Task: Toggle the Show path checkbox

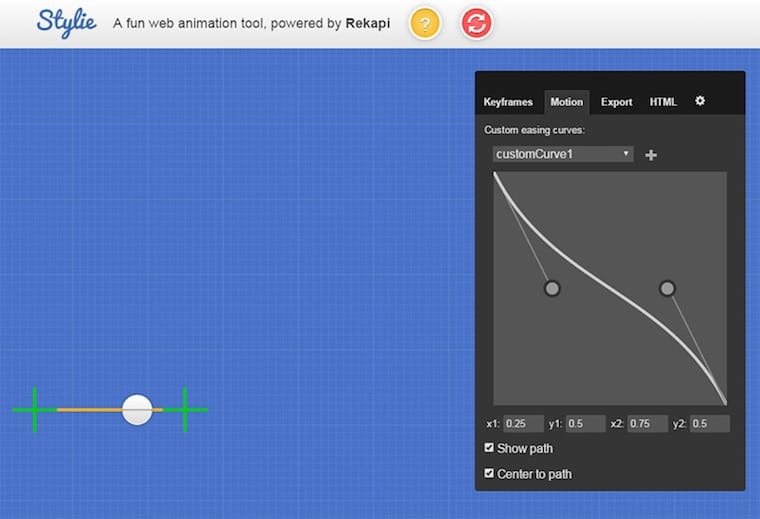Action: click(x=489, y=448)
